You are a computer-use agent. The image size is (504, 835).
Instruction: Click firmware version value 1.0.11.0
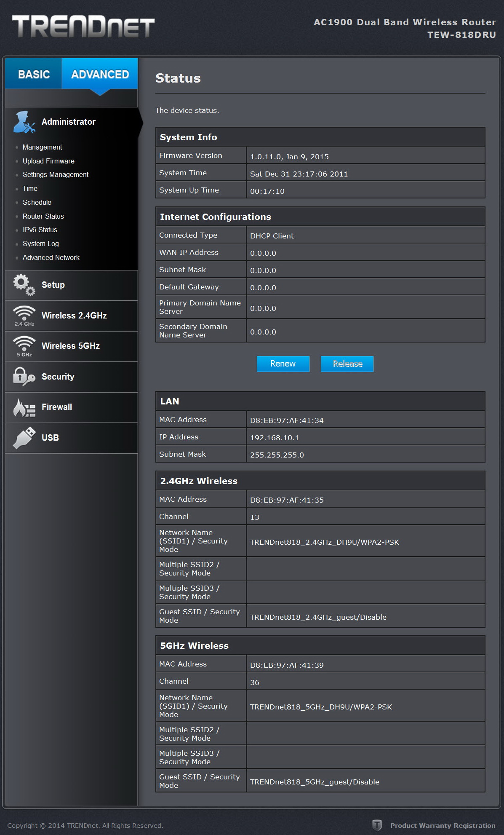(289, 157)
